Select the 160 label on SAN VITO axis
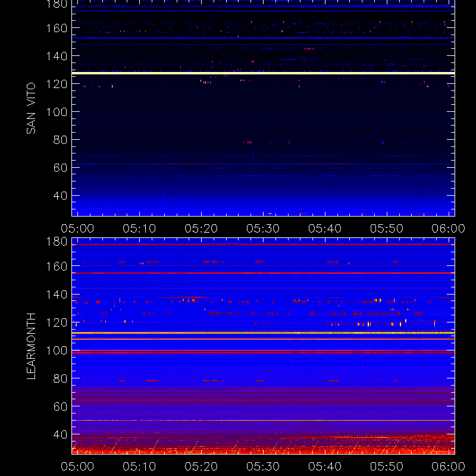 click(x=57, y=28)
